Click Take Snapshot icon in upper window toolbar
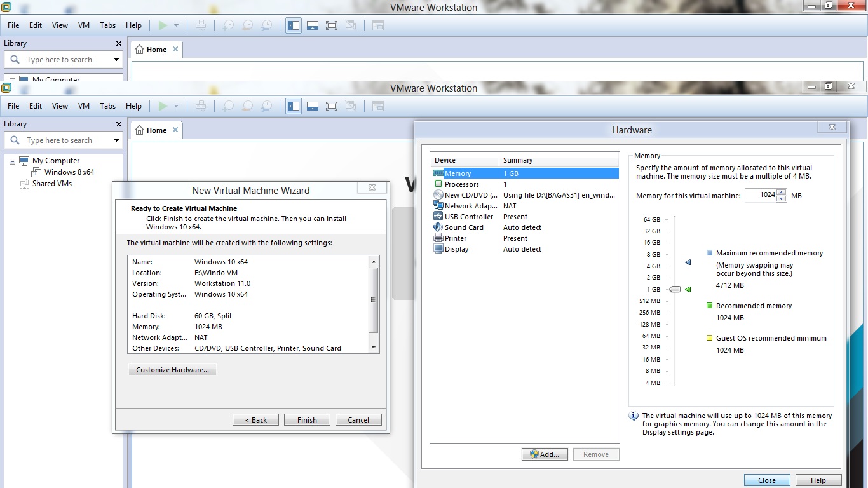 pyautogui.click(x=227, y=25)
